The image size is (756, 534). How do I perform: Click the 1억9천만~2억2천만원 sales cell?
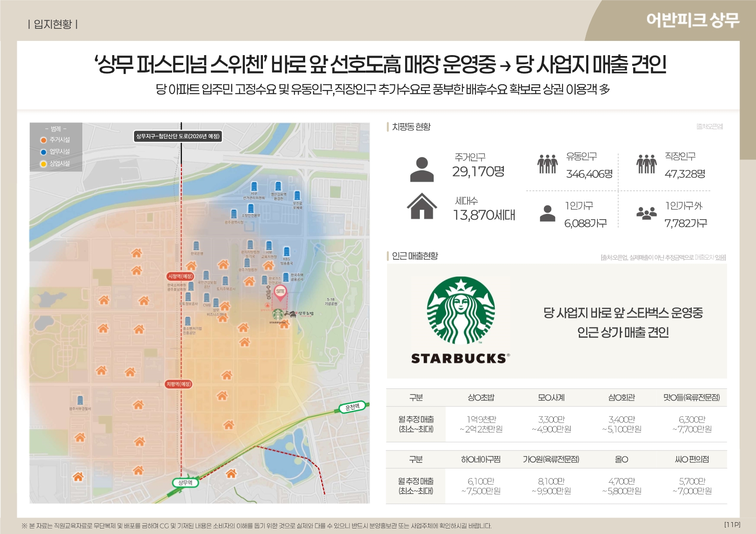(481, 424)
